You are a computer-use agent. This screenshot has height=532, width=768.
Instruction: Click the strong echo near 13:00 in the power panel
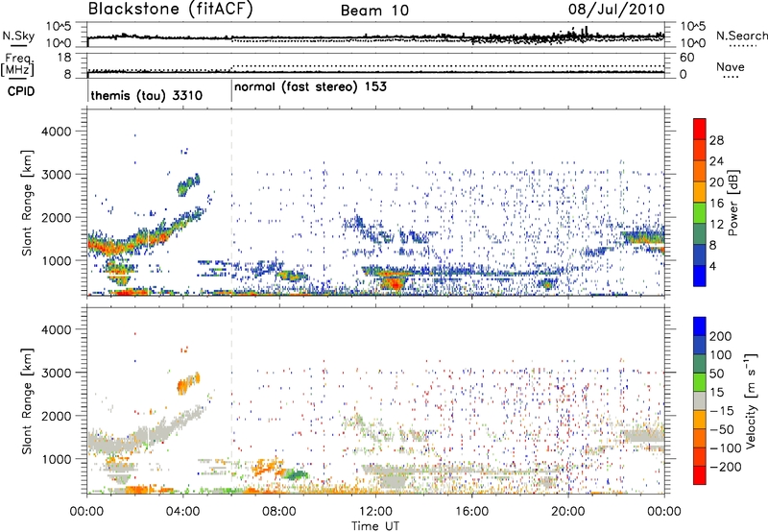click(395, 282)
